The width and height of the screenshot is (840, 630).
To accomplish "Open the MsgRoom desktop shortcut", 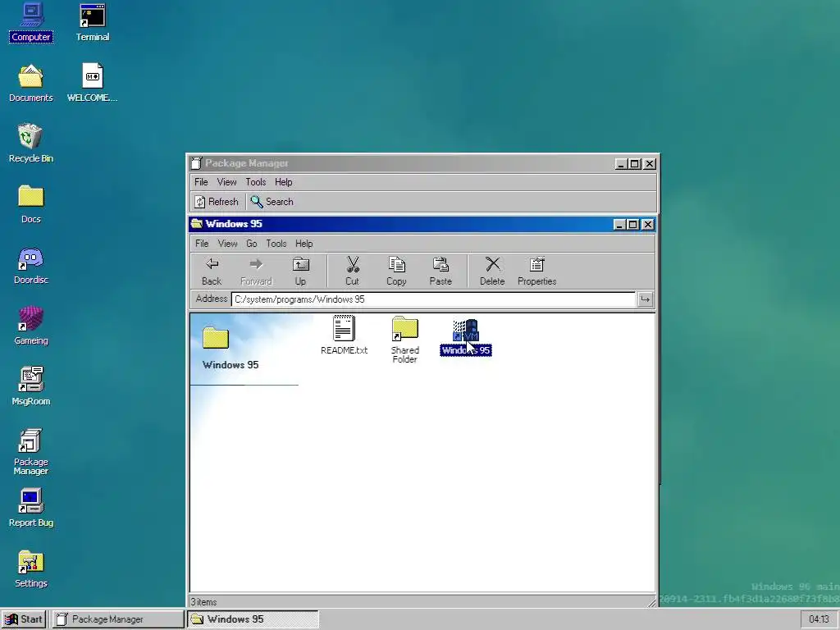I will [31, 386].
